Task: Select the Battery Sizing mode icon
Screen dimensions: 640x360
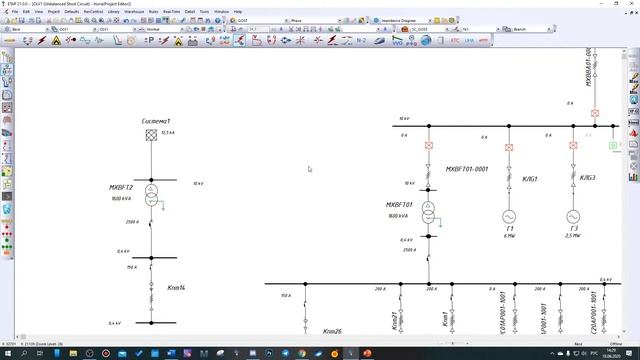Action: coord(193,40)
